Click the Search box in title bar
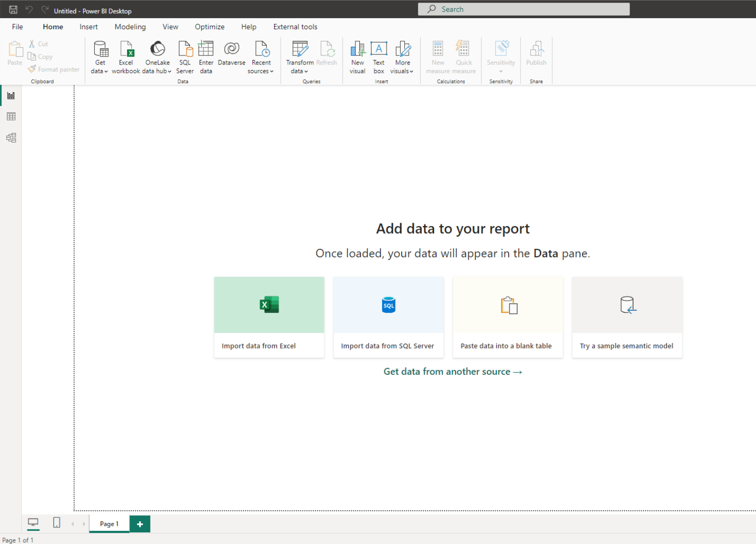 (524, 9)
